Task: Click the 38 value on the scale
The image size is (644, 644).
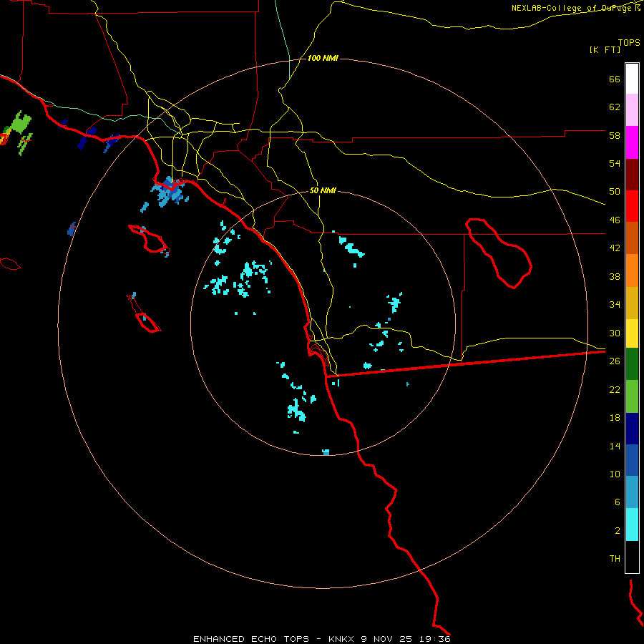Action: coord(615,276)
